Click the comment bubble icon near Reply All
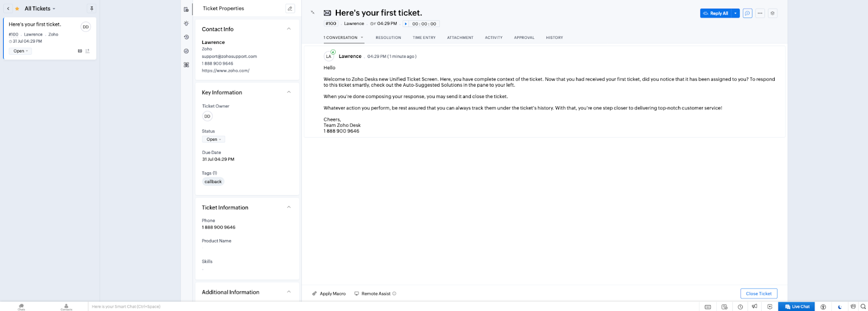This screenshot has width=868, height=311. tap(747, 13)
